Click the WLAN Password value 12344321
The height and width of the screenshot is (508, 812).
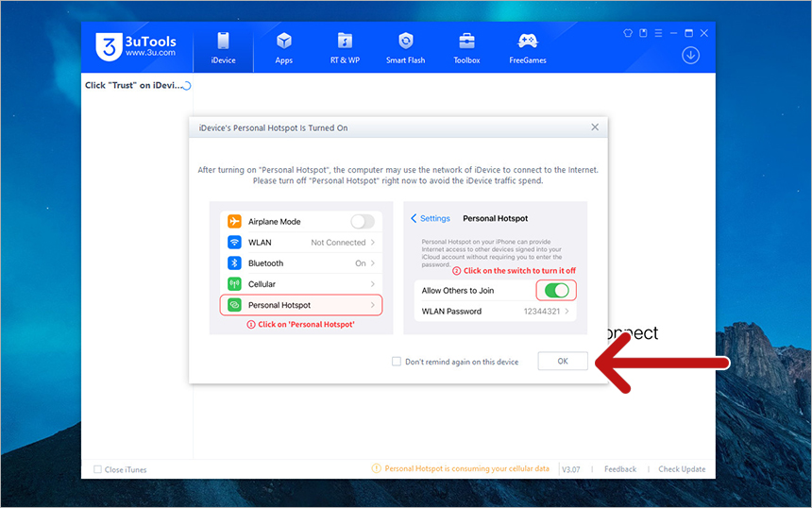(542, 312)
